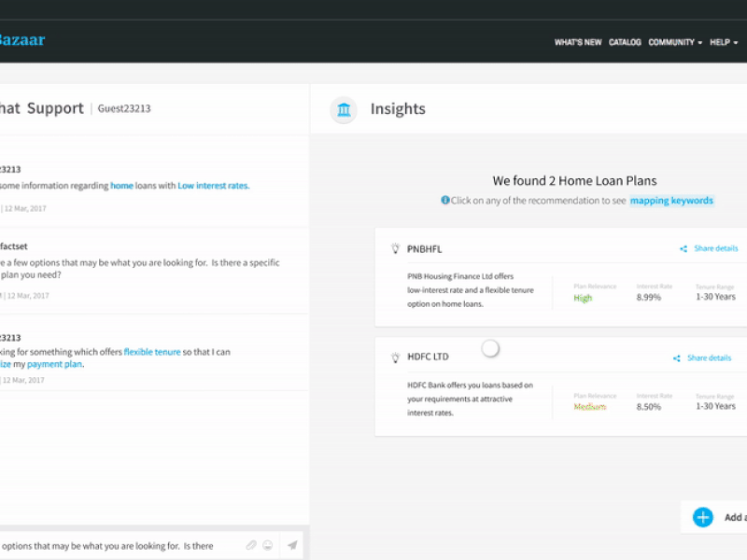
Task: Click the message input field at the bottom
Action: tap(112, 544)
